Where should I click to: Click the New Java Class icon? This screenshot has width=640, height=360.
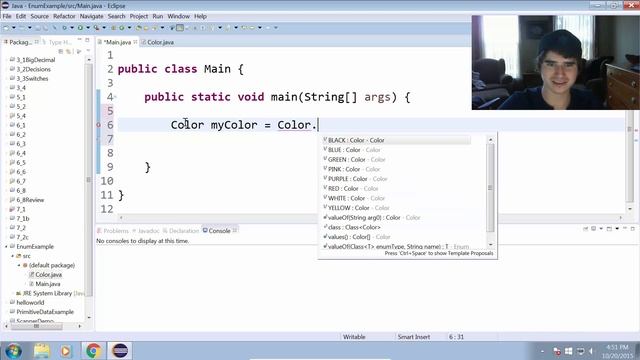click(122, 28)
